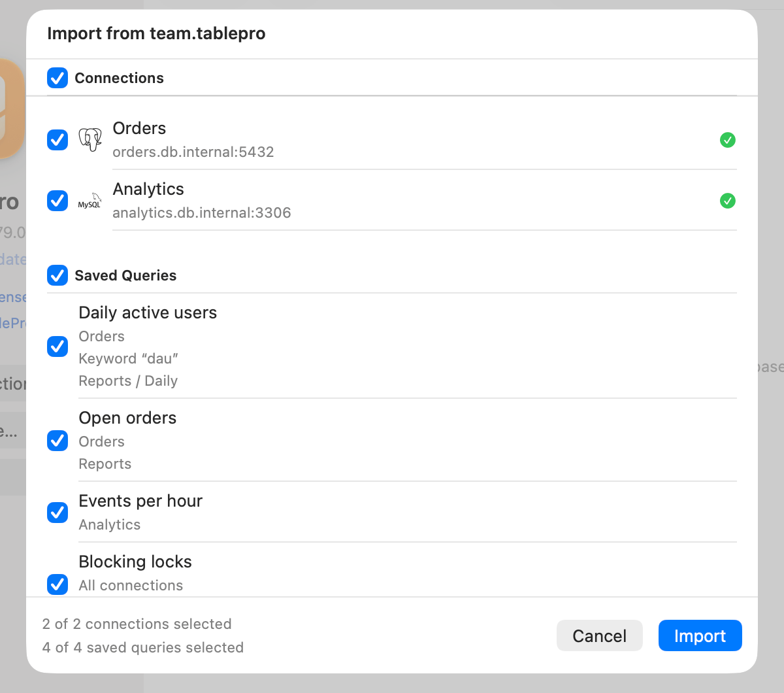Cancel the import dialog
The height and width of the screenshot is (693, 784).
tap(599, 635)
